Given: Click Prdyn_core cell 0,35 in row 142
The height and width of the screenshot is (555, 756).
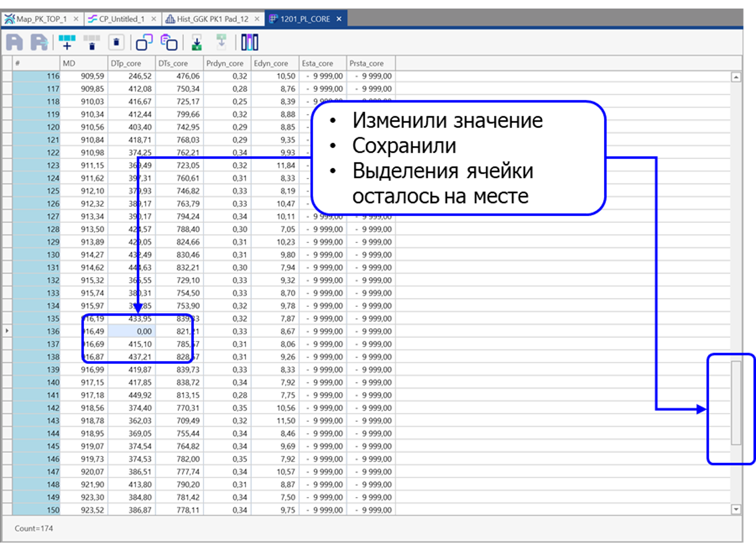Looking at the screenshot, I should pos(227,408).
